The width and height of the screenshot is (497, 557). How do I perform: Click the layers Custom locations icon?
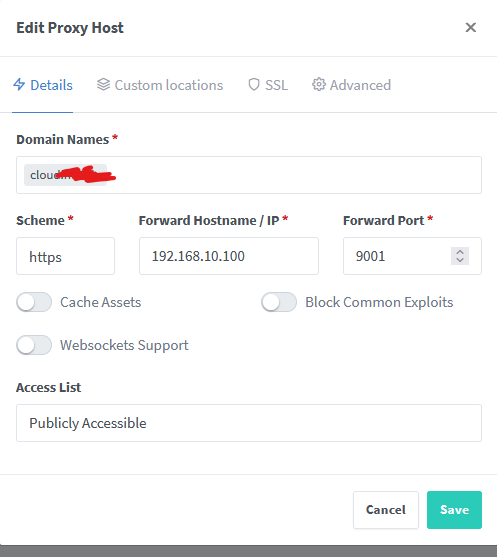[x=103, y=85]
